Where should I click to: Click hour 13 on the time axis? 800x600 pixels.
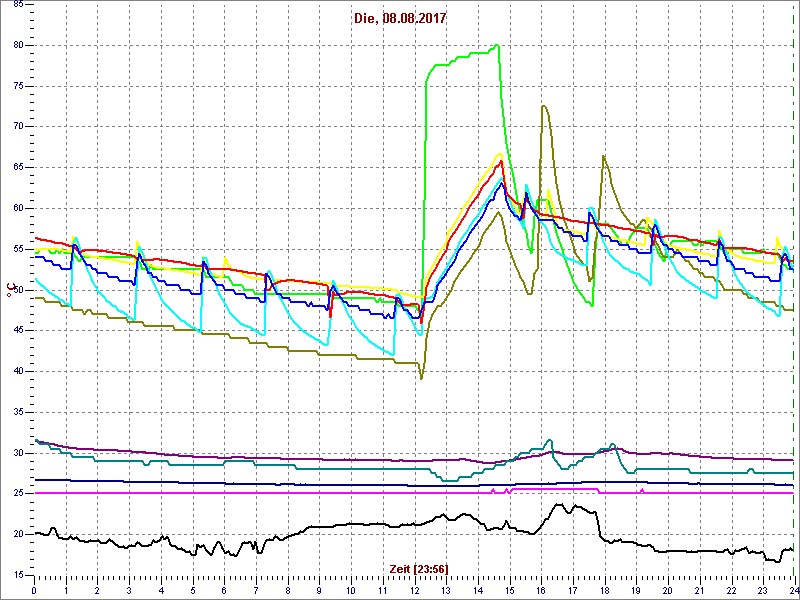coord(446,590)
